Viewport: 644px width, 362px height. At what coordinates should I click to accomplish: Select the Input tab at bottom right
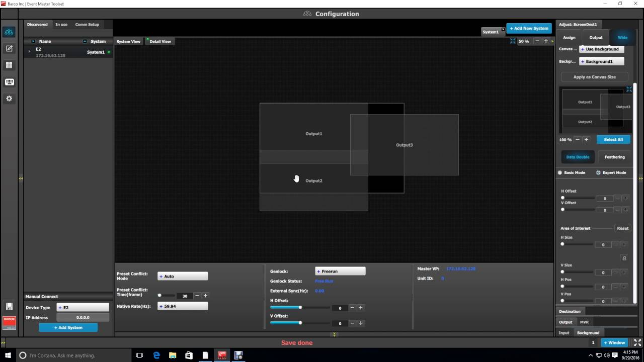[x=564, y=333]
